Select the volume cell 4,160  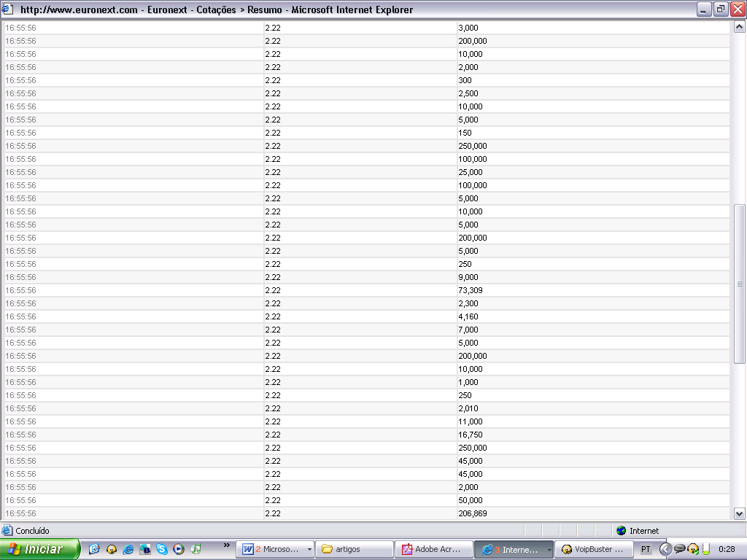tap(468, 316)
